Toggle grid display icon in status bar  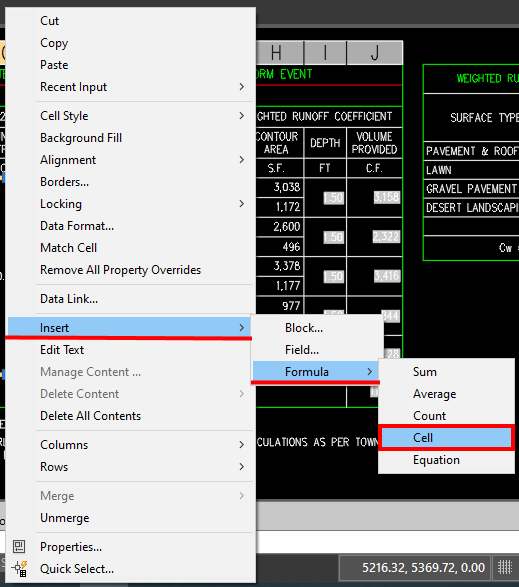click(x=505, y=568)
